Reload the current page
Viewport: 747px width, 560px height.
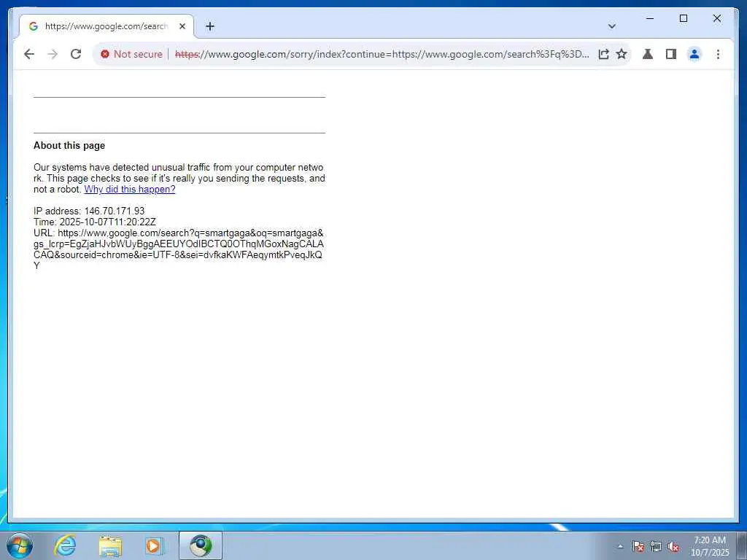coord(76,54)
